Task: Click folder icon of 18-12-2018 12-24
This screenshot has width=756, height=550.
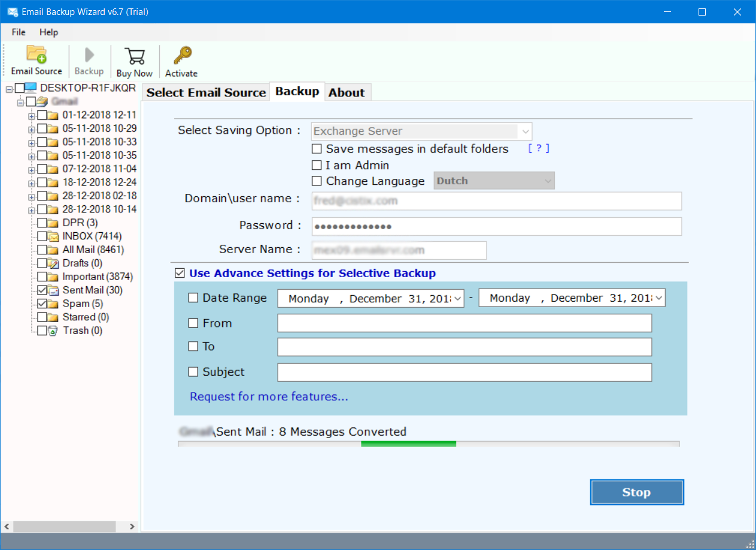Action: click(x=53, y=183)
